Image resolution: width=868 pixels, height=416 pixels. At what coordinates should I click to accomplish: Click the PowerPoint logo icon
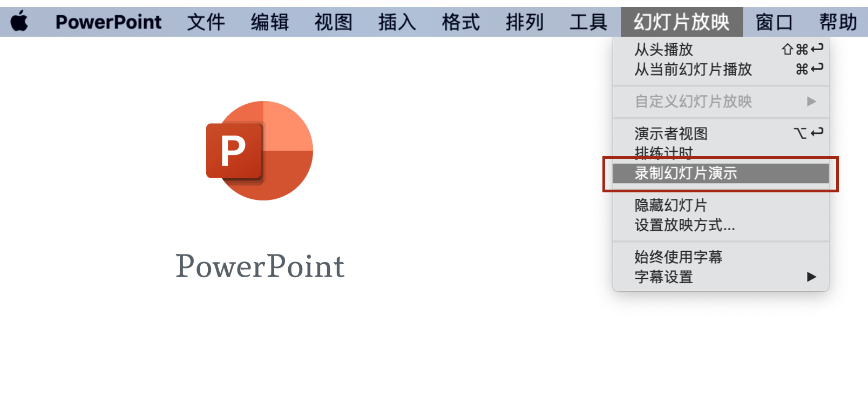[x=260, y=151]
